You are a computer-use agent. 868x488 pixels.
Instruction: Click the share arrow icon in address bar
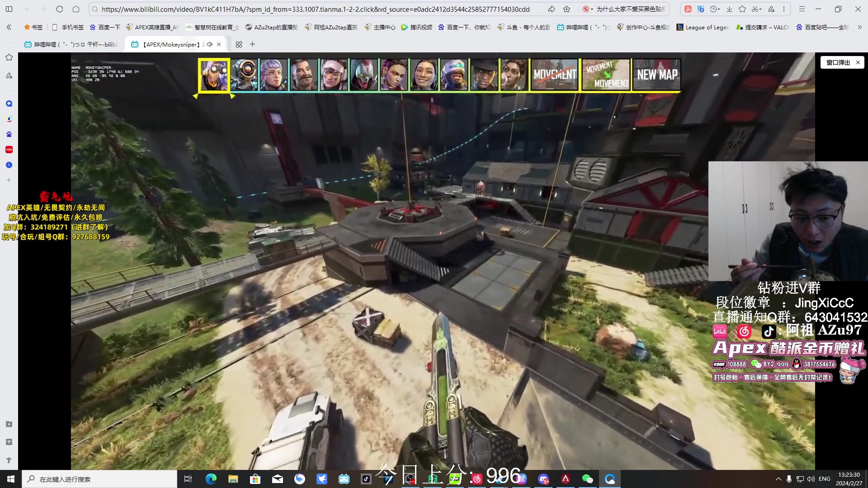point(552,9)
